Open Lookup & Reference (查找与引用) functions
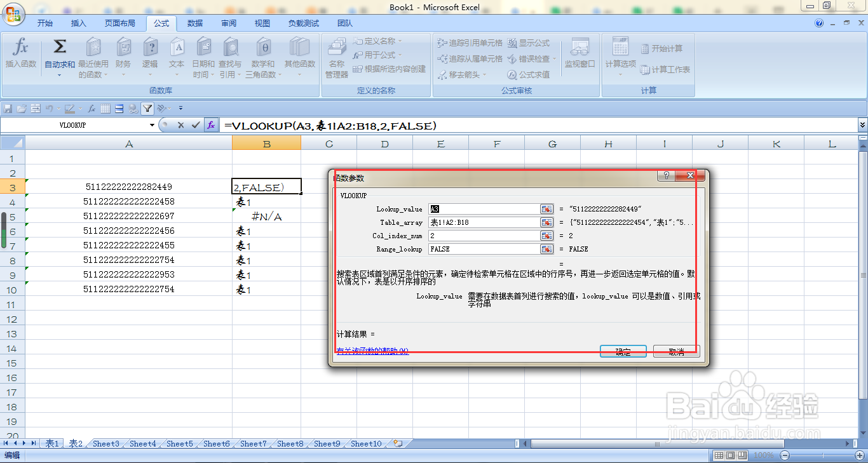This screenshot has height=463, width=868. 230,57
